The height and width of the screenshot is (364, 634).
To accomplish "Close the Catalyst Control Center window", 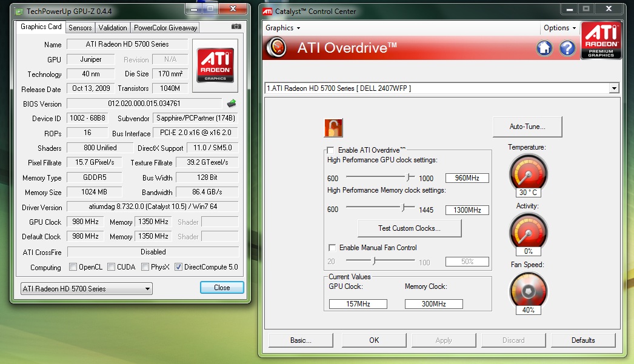I will point(609,9).
